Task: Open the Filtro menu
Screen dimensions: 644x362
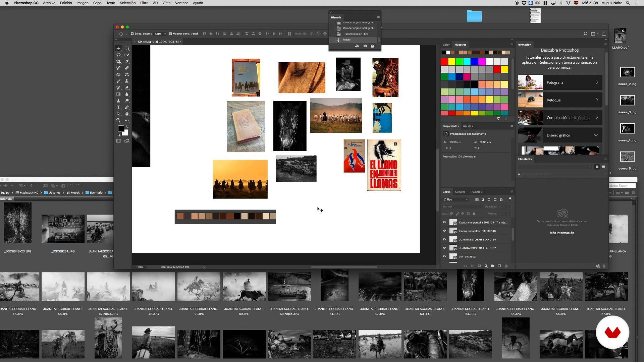Action: point(144,3)
